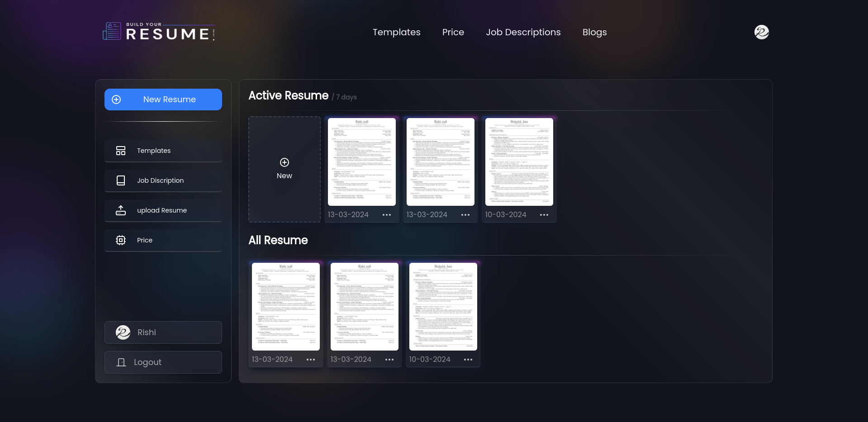Open first Active Resume thumbnail dated 13-03-2024

pyautogui.click(x=362, y=162)
